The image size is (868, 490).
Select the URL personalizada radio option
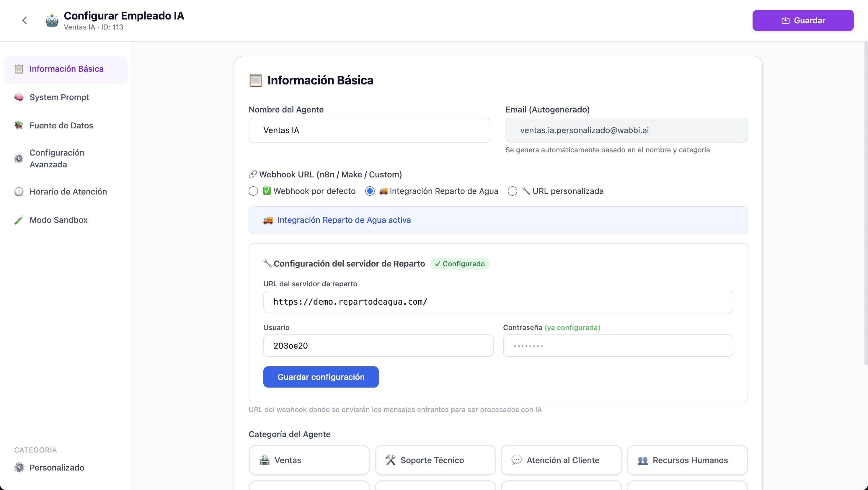coord(513,191)
